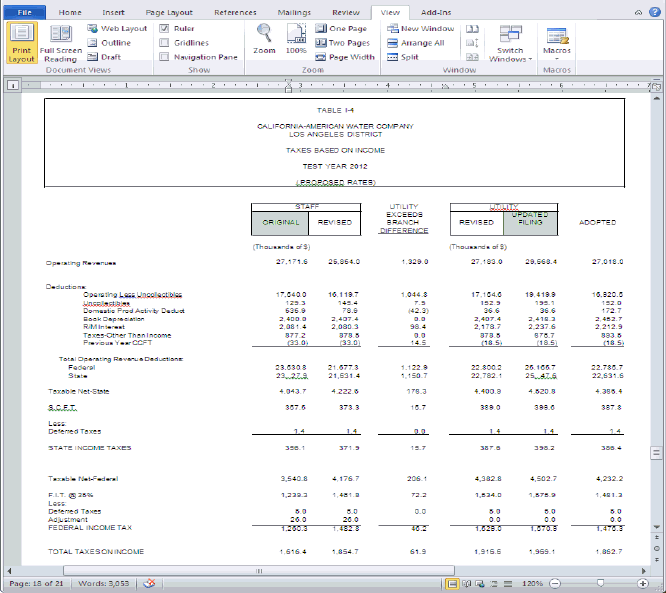This screenshot has height=593, width=666.
Task: Uncheck the Ruler checkbox
Action: (165, 29)
